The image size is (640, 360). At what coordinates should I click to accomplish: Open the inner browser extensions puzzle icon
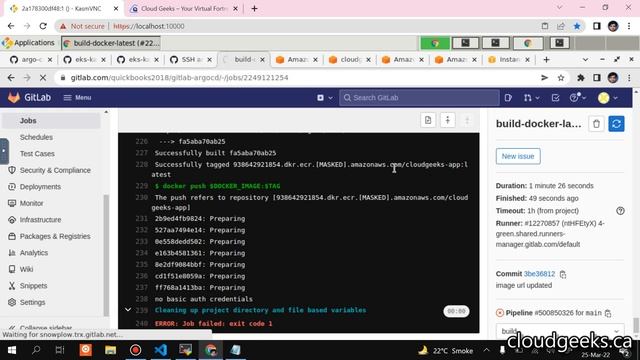coord(580,78)
